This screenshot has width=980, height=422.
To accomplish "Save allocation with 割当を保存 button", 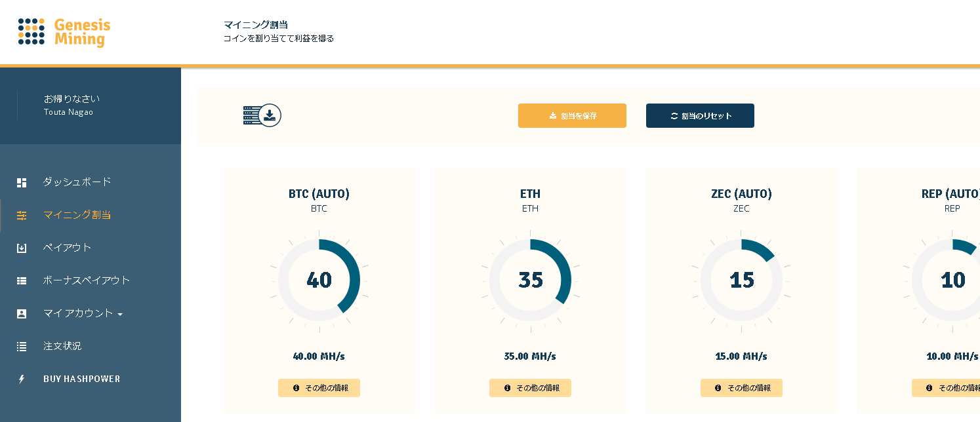I will point(572,115).
